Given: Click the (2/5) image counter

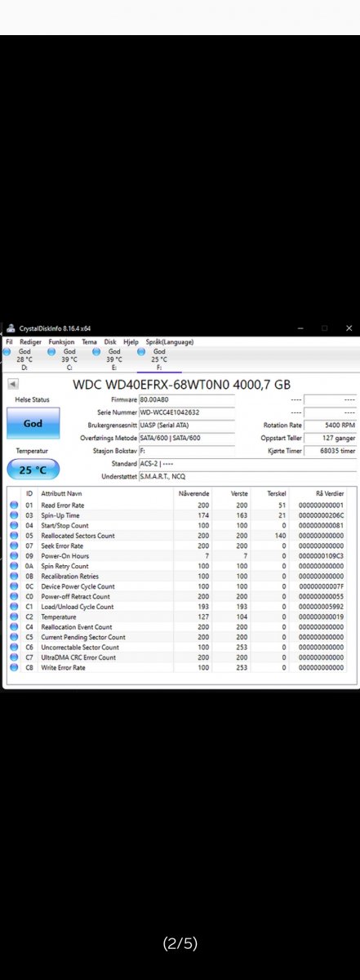Looking at the screenshot, I should [180, 944].
